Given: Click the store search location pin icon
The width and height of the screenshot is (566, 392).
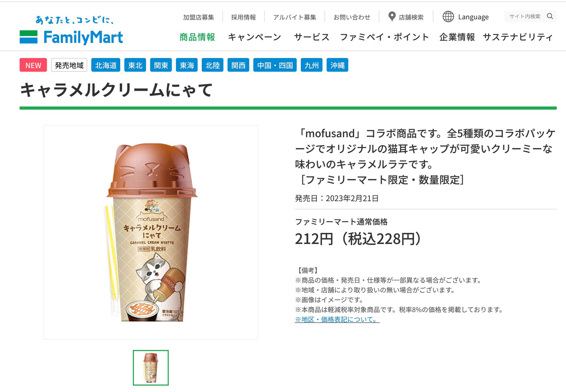Looking at the screenshot, I should (x=392, y=17).
